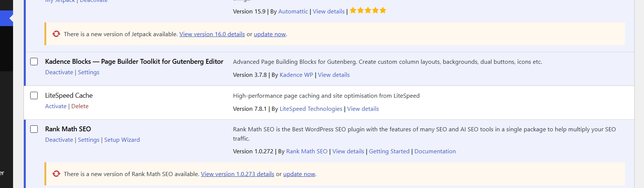Viewport: 644px width, 188px height.
Task: Open View version 1.0.273 details link
Action: (x=238, y=174)
